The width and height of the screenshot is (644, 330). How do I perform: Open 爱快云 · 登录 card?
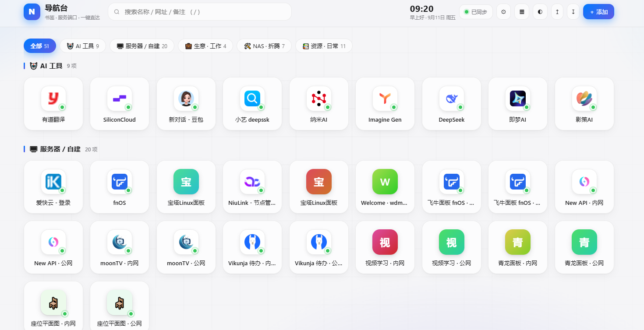53,187
